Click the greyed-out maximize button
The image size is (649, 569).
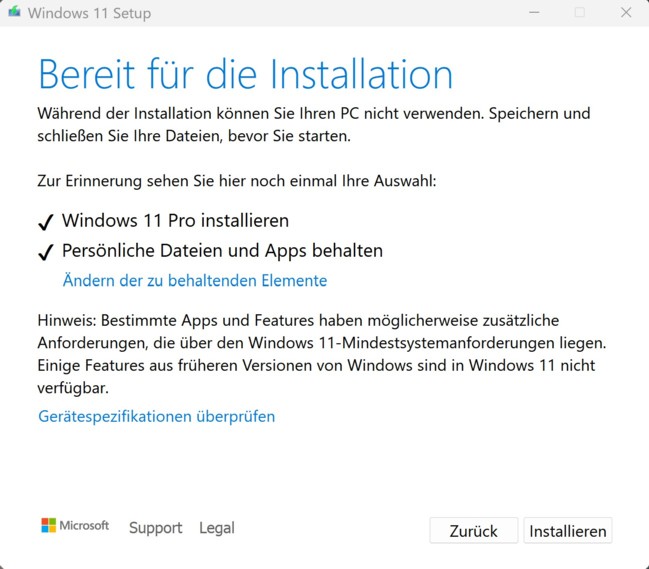[579, 12]
